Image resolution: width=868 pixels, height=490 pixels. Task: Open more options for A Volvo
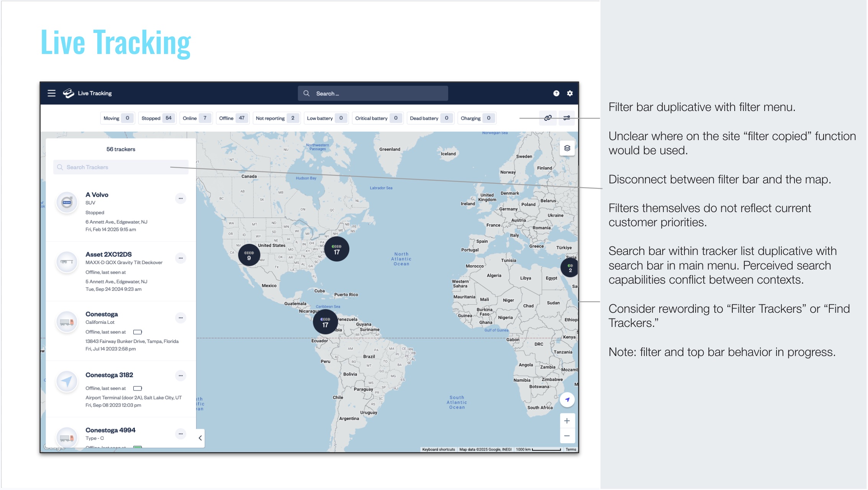(181, 198)
